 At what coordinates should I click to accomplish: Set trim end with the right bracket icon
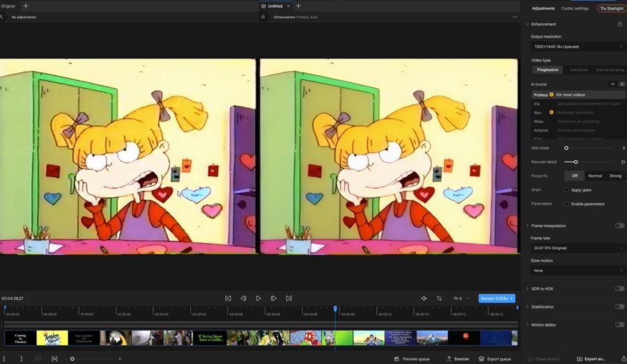(21, 359)
